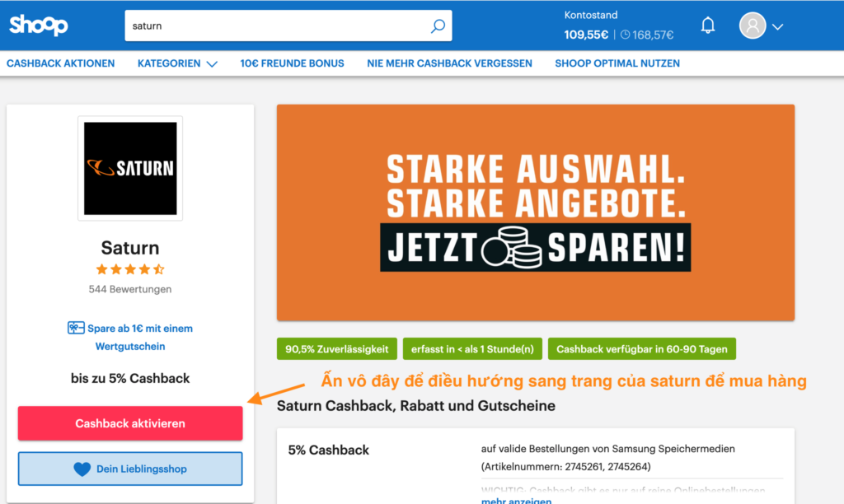Select Cashback verfügbar in 60-90 Tagen badge
Viewport: 844px width, 504px height.
(641, 349)
